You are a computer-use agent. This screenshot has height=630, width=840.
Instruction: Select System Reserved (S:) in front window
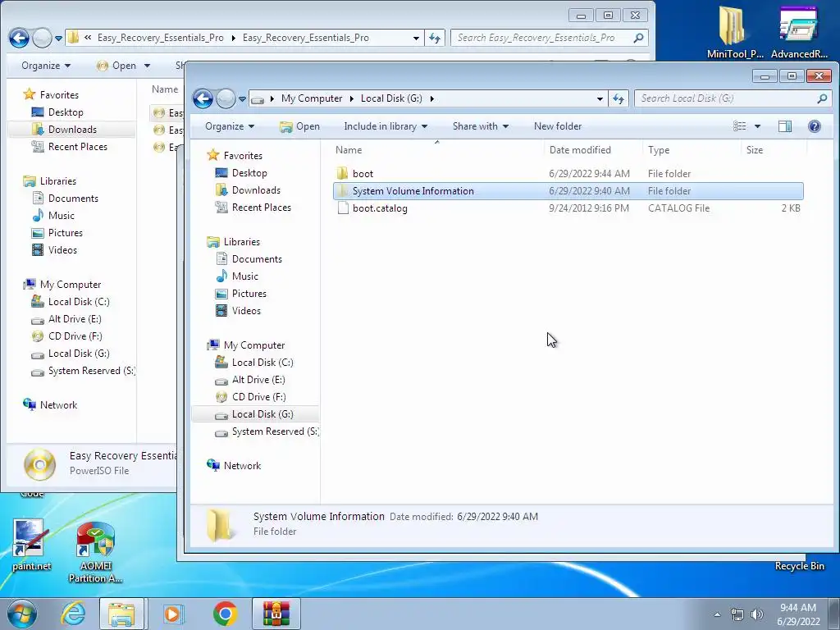pyautogui.click(x=266, y=431)
